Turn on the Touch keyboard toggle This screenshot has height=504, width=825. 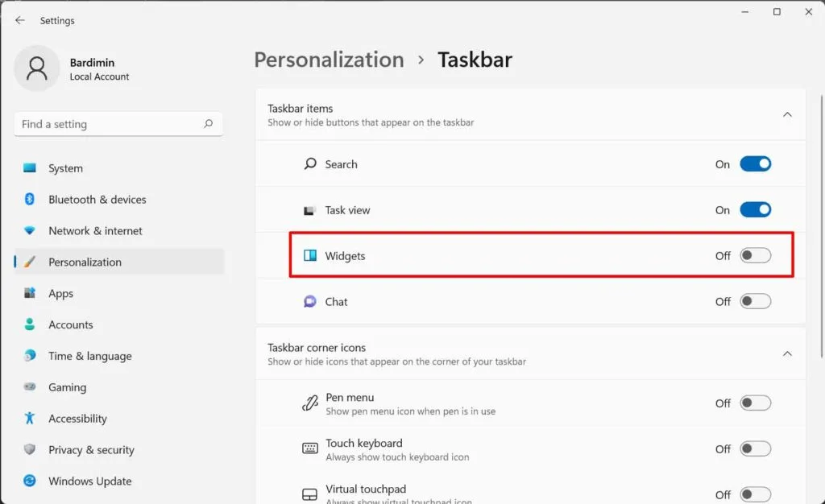pos(755,448)
